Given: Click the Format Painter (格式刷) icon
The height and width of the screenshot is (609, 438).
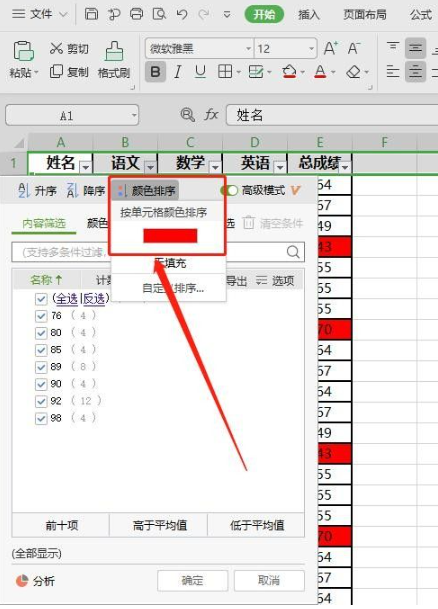Looking at the screenshot, I should 114,52.
